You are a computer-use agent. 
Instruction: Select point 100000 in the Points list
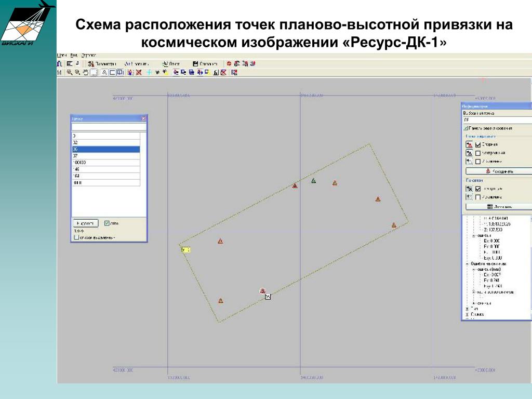pyautogui.click(x=106, y=163)
